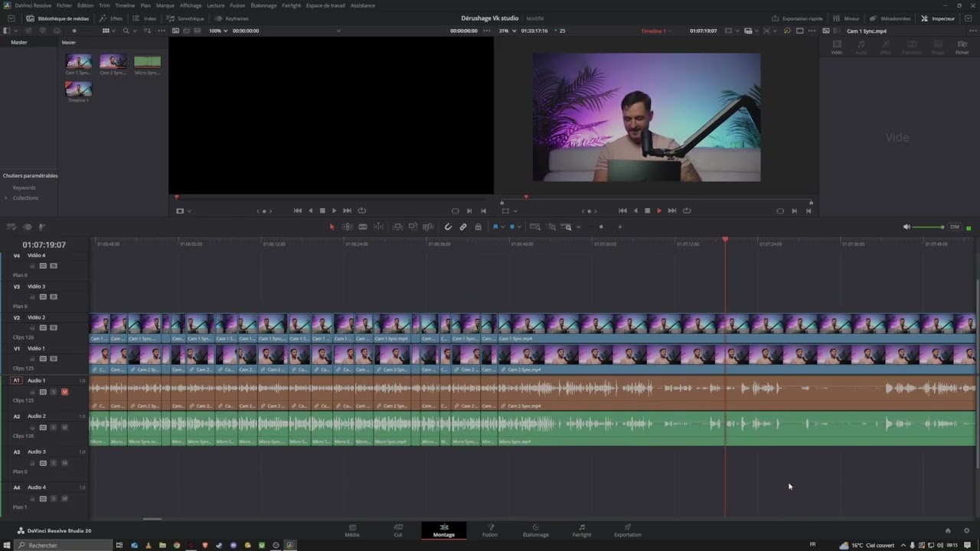Click the Detail Zoom icon
The width and height of the screenshot is (980, 551).
[x=550, y=227]
